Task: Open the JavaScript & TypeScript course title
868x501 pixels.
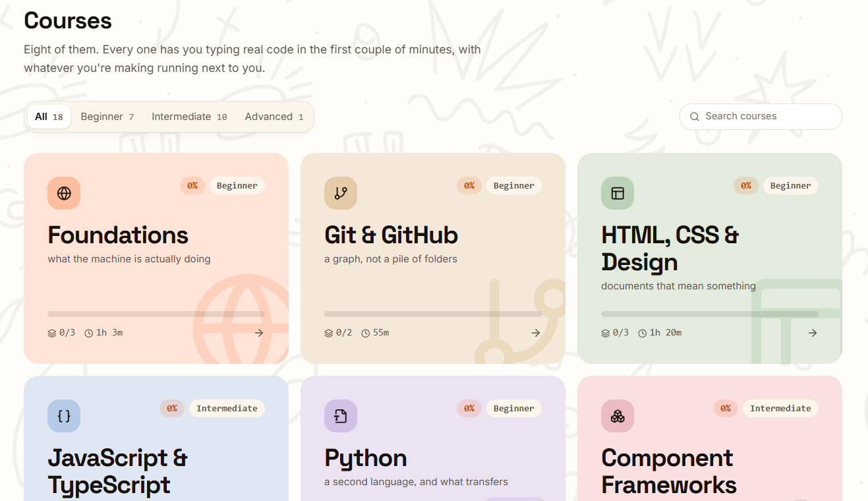Action: coord(118,471)
